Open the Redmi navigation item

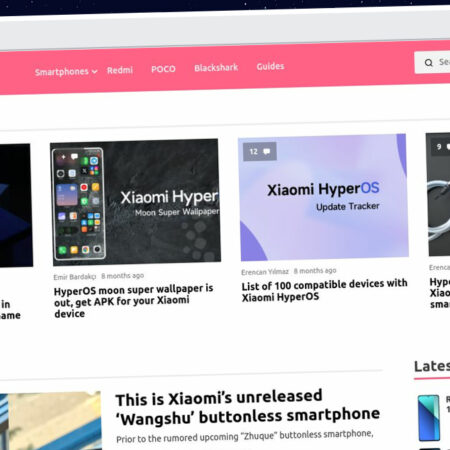point(120,70)
